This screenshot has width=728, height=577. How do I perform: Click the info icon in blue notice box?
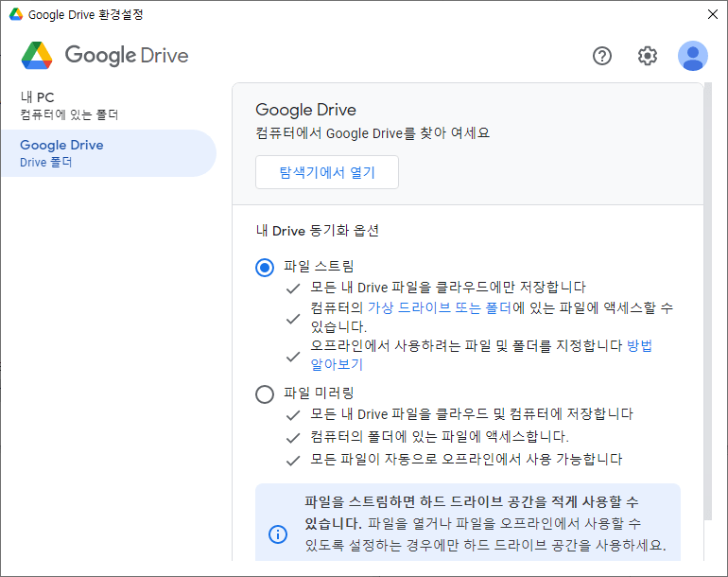tap(278, 533)
